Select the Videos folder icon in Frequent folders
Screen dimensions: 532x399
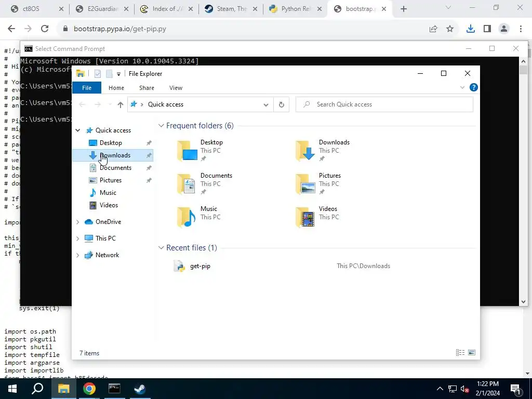[x=305, y=217]
